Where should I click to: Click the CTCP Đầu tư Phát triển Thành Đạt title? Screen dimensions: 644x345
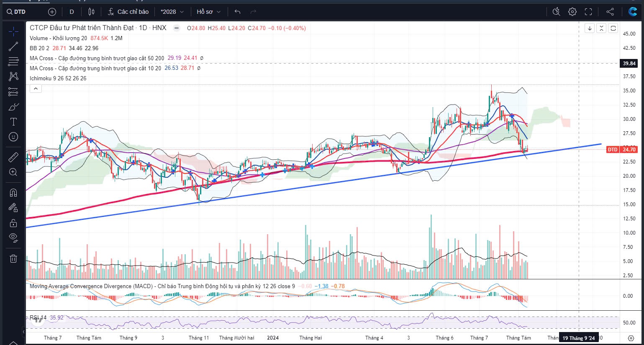[x=82, y=28]
